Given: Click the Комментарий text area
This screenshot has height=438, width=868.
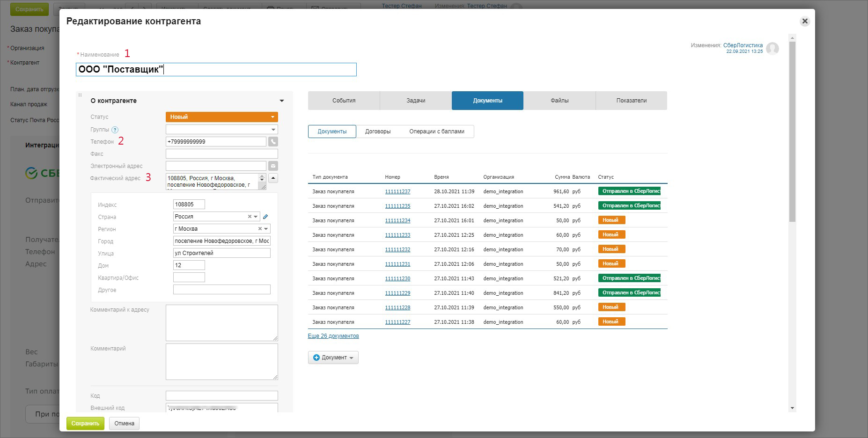Looking at the screenshot, I should click(222, 362).
